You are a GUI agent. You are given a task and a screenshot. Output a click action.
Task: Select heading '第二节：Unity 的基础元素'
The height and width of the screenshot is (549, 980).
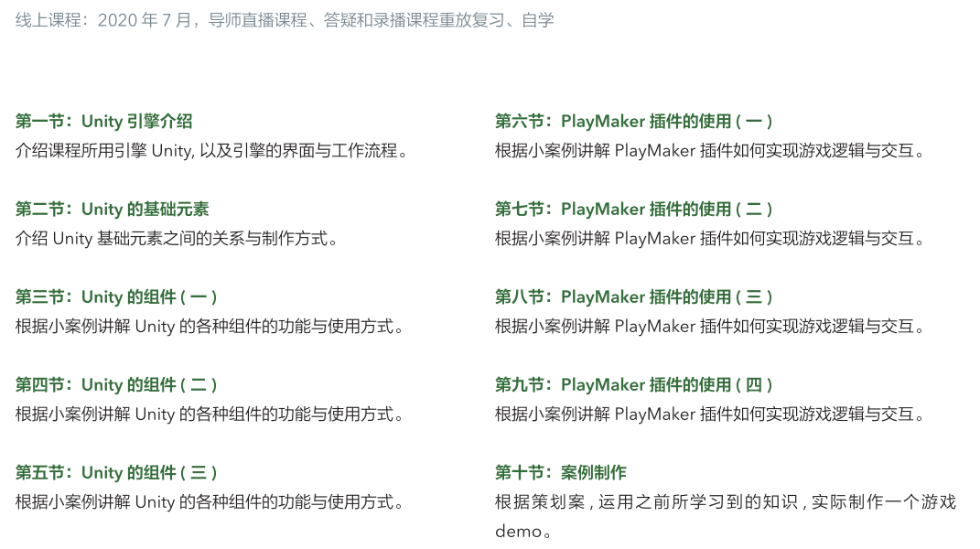click(x=112, y=209)
